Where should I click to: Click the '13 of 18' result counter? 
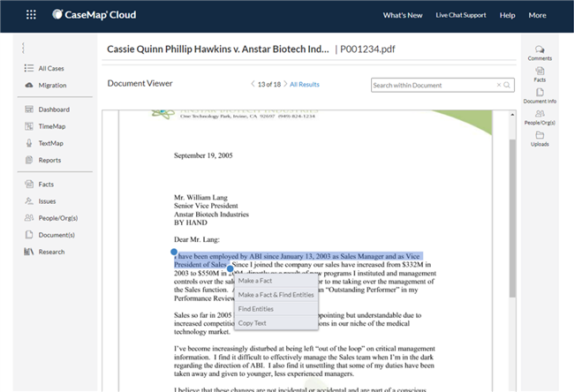(269, 84)
